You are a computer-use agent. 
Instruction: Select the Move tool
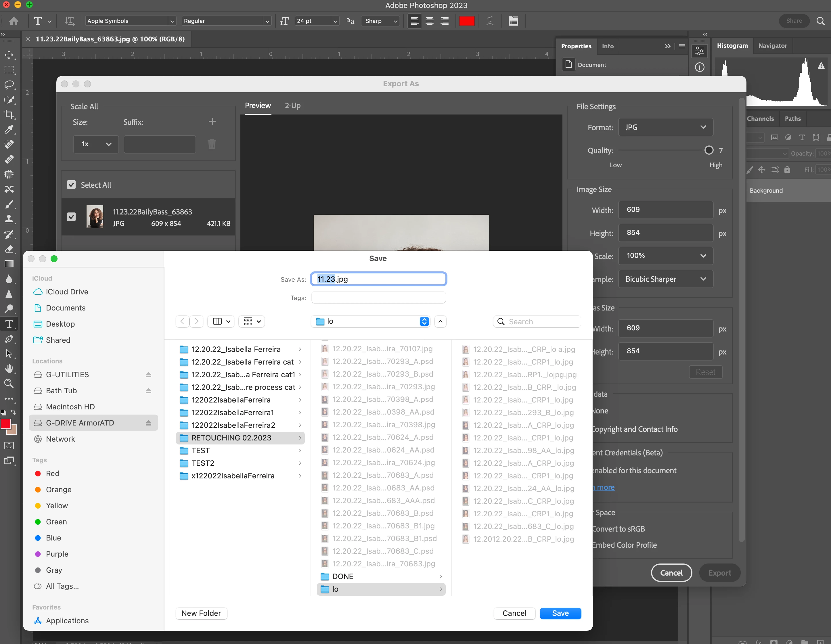9,55
